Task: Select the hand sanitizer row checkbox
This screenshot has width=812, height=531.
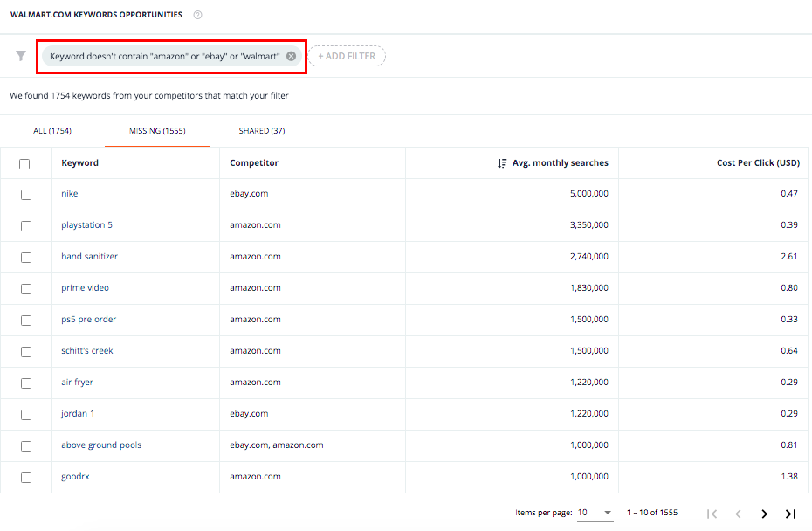Action: (26, 258)
